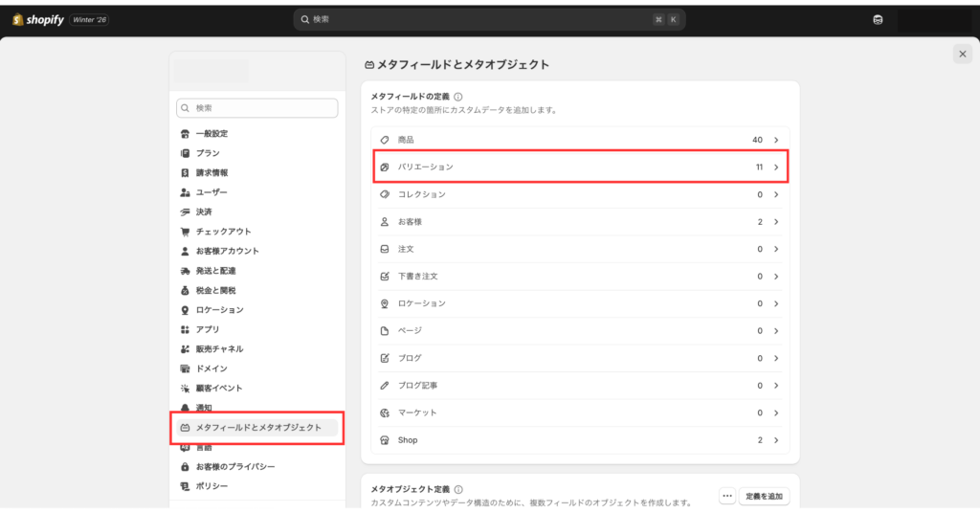Click the Shop store icon in list
The height and width of the screenshot is (513, 980).
[385, 440]
